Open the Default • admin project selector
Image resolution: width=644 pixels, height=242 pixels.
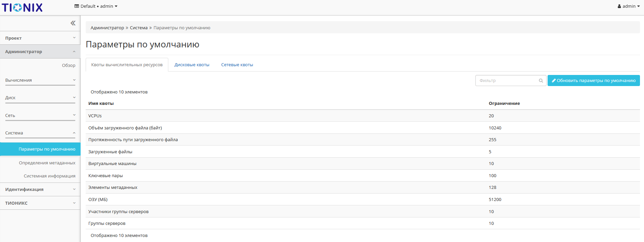tap(96, 6)
